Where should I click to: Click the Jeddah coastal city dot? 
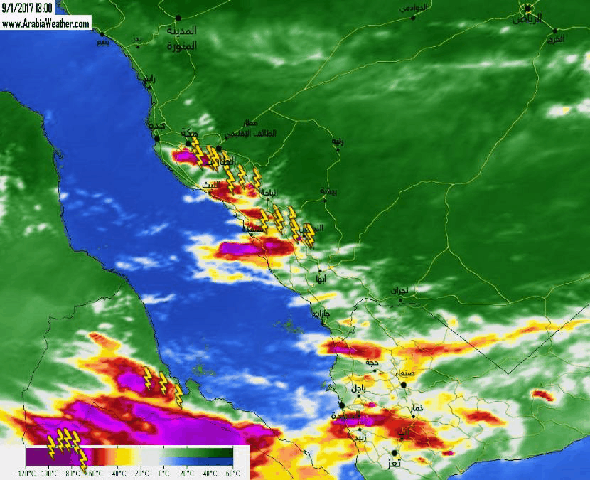pos(157,138)
